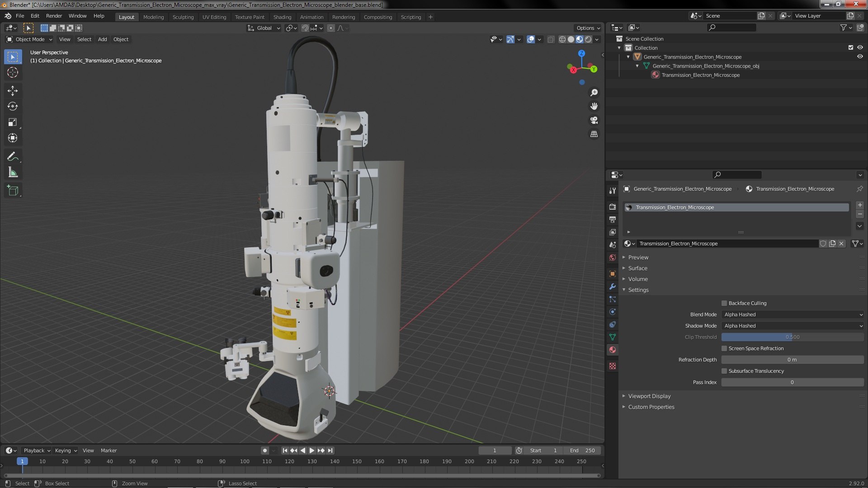868x488 pixels.
Task: Open the Keying popover in timeline
Action: point(66,450)
